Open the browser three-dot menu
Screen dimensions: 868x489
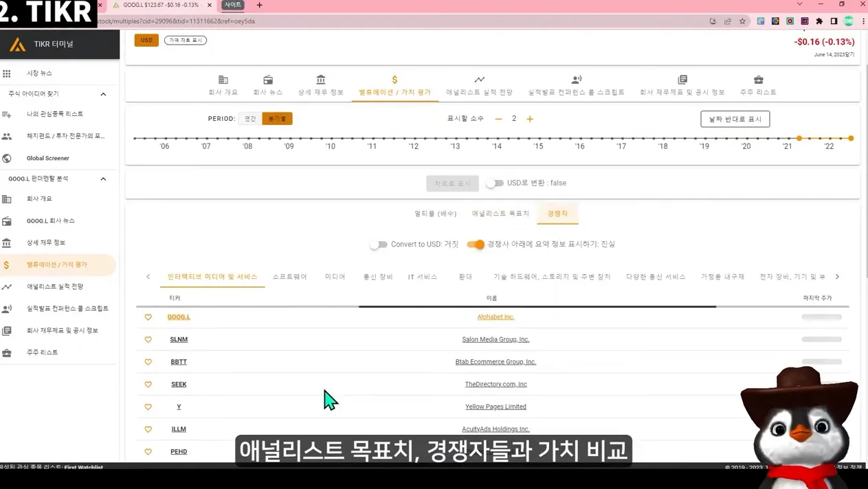863,21
